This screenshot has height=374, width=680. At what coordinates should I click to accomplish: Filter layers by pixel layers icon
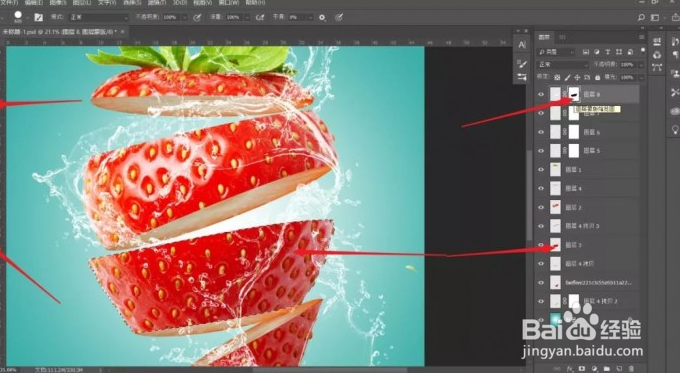(586, 52)
